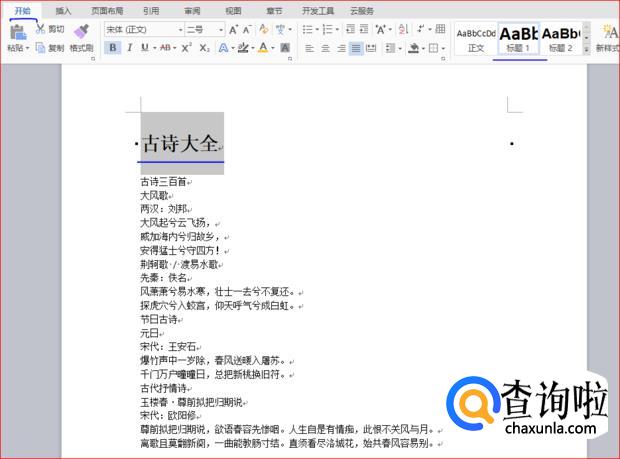Center-align the paragraph text
Screen dimensions: 620x459
325,47
